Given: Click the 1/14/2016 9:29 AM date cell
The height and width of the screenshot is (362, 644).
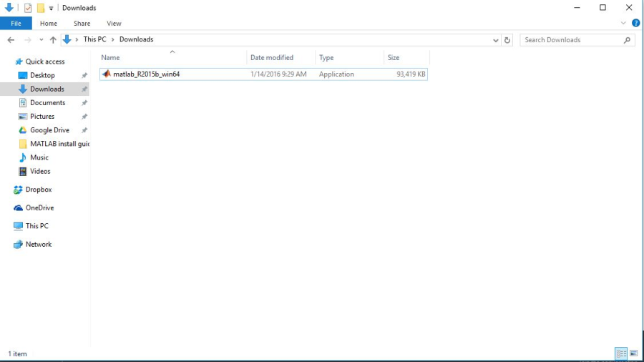Looking at the screenshot, I should pyautogui.click(x=278, y=74).
